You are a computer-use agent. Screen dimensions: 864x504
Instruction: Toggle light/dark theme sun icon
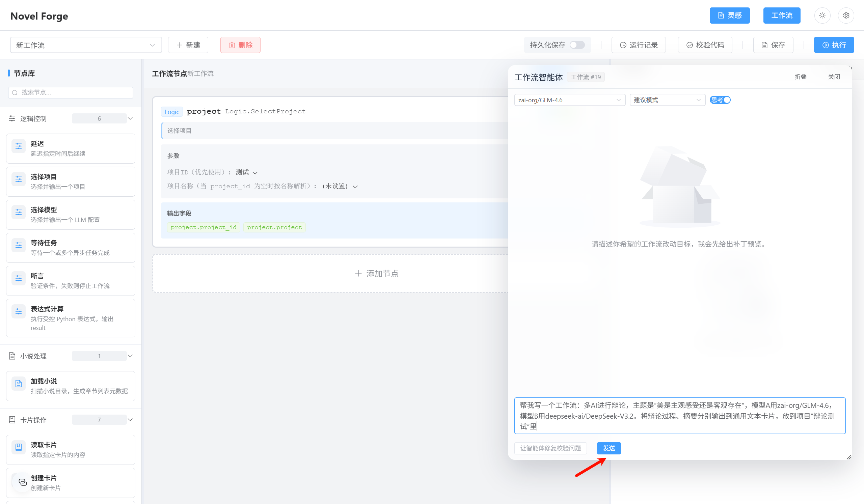point(822,16)
